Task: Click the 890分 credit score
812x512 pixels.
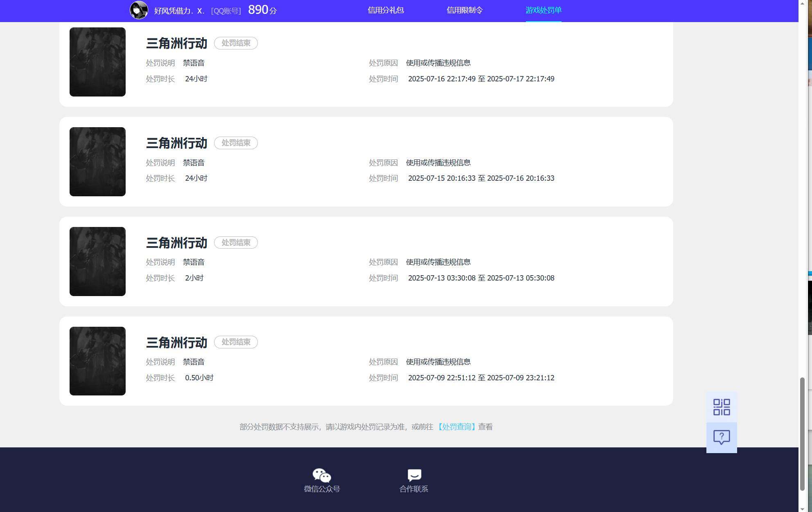Action: point(262,10)
